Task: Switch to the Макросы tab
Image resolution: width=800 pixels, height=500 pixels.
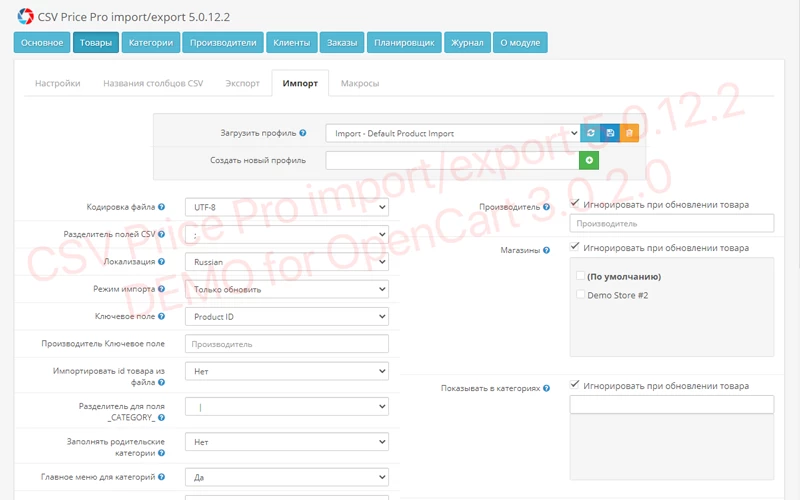Action: tap(360, 83)
